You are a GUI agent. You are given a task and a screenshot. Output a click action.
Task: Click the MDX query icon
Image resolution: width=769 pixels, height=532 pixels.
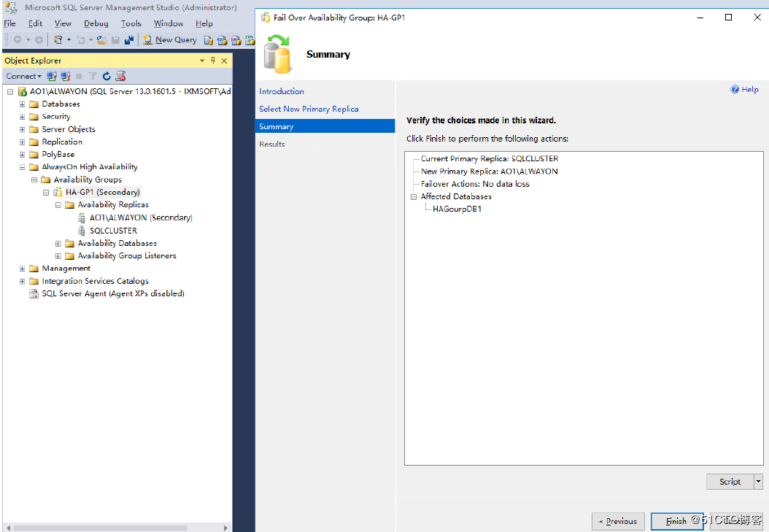pyautogui.click(x=223, y=40)
